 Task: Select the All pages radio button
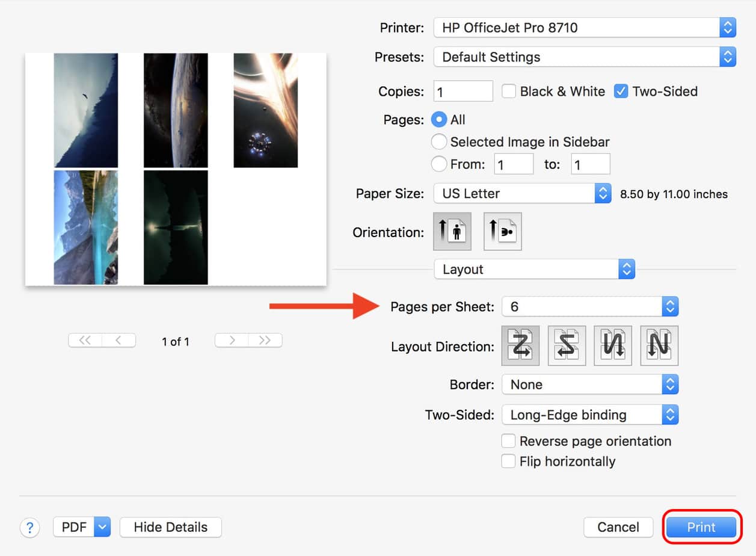440,120
